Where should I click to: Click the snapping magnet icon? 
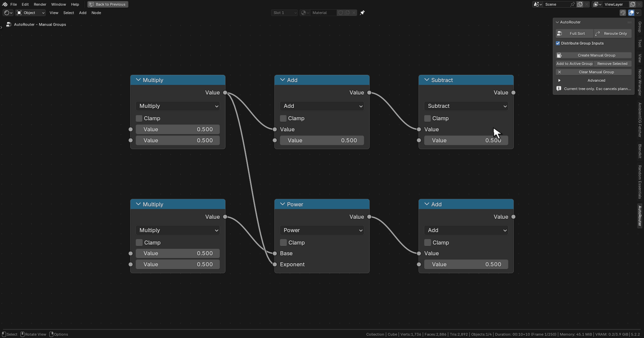click(x=623, y=13)
